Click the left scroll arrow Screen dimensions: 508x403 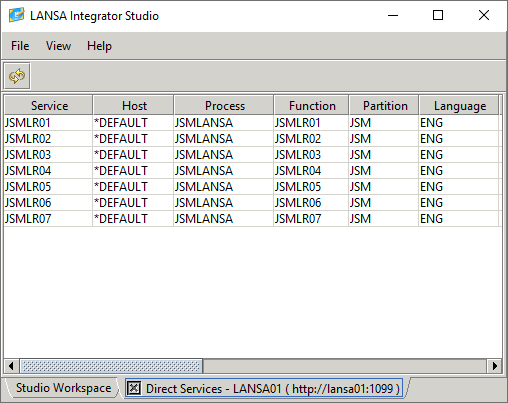pyautogui.click(x=11, y=366)
